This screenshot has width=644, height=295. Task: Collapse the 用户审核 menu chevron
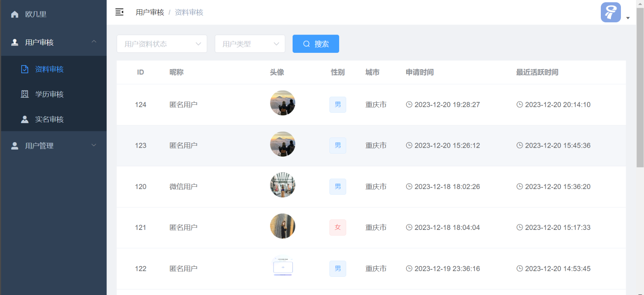94,42
